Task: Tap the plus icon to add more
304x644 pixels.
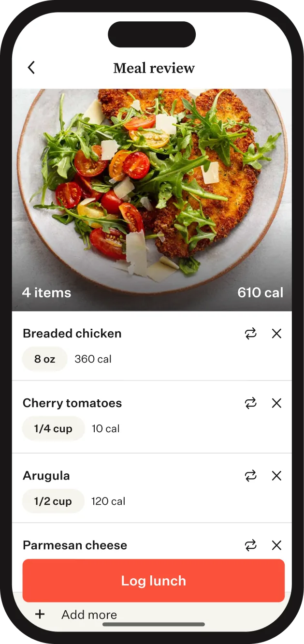Action: (x=40, y=615)
